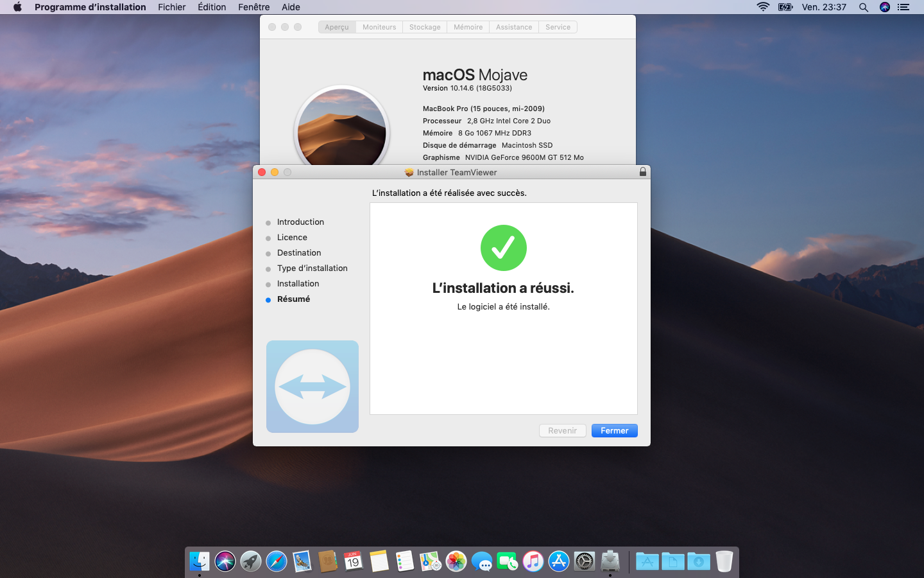This screenshot has width=924, height=578.
Task: Click the Mémoire 8 Go 1067 MHz line
Action: coord(477,133)
